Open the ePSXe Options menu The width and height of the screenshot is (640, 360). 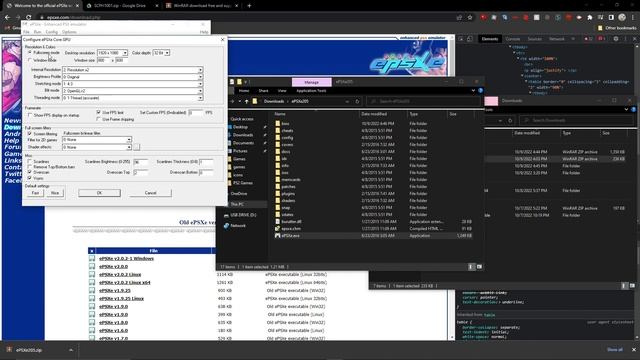[x=69, y=32]
